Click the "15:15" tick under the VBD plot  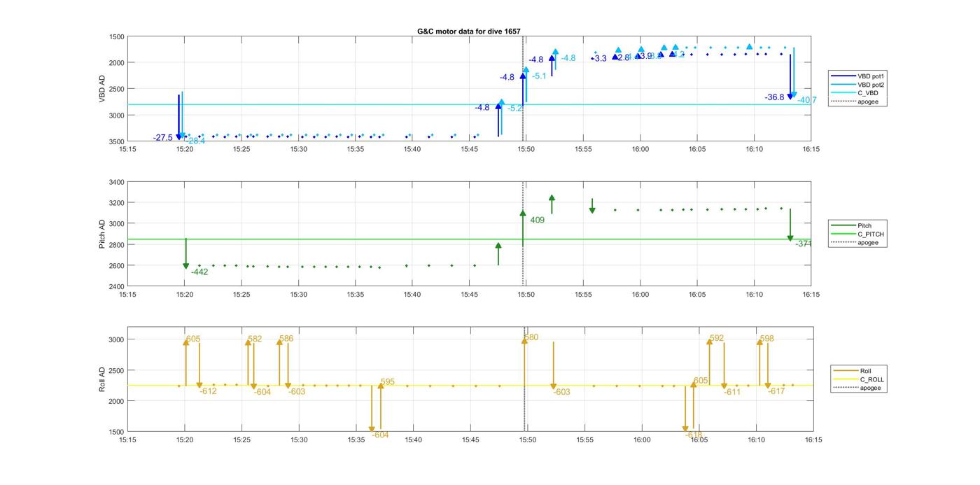(x=127, y=149)
